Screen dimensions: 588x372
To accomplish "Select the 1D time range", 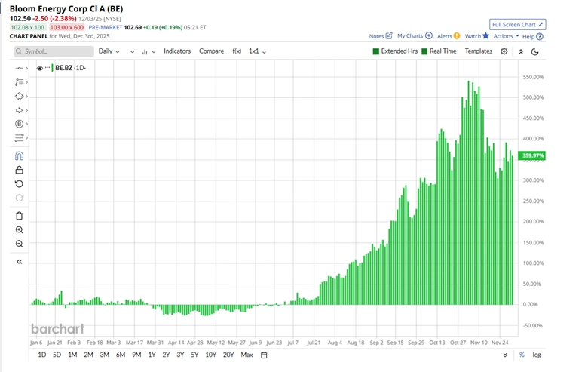I will [42, 355].
